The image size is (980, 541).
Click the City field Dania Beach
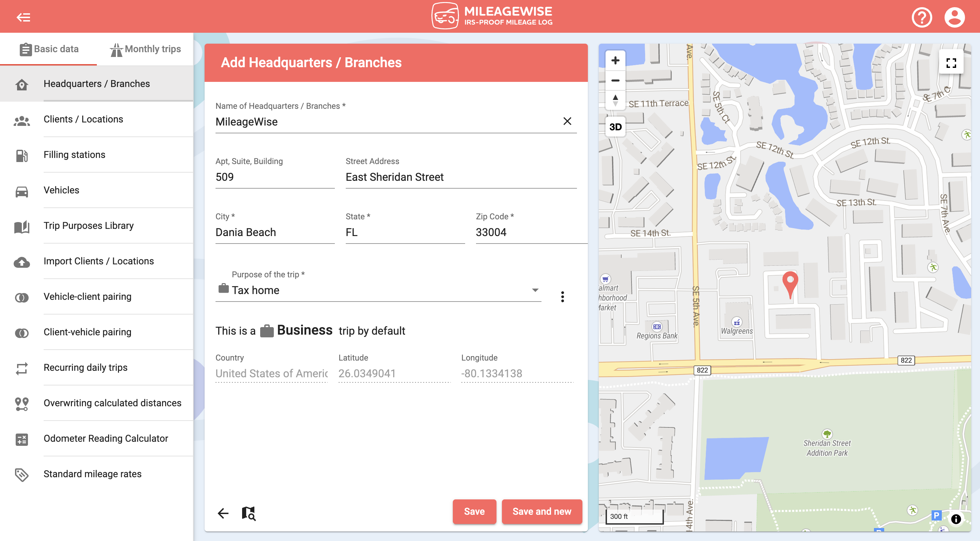pos(275,232)
